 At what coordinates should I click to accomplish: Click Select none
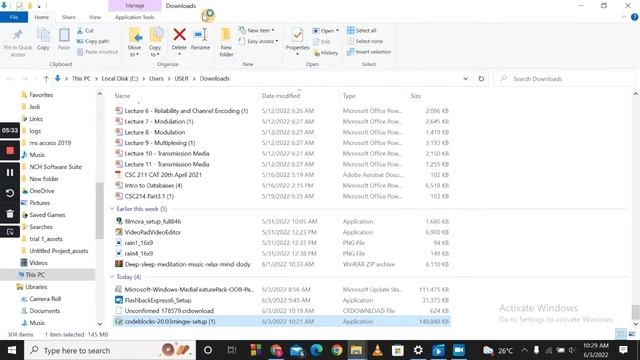click(x=365, y=41)
